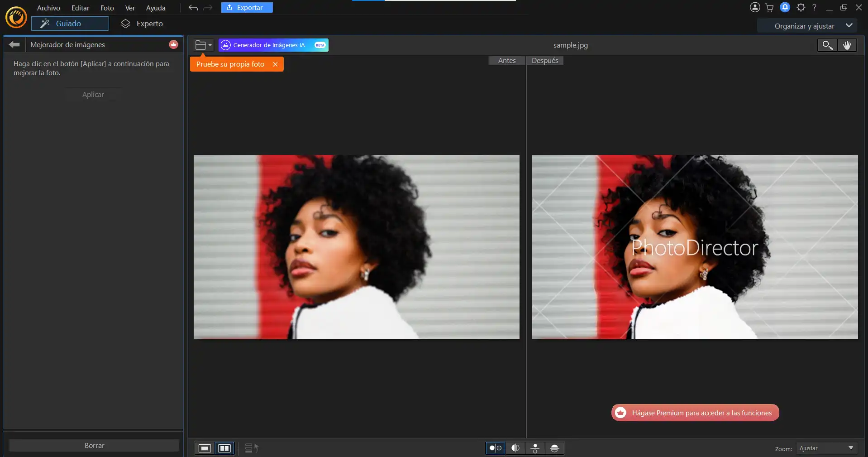Viewport: 868px width, 457px height.
Task: Expand the Organizar y ajustar dropdown
Action: (849, 26)
